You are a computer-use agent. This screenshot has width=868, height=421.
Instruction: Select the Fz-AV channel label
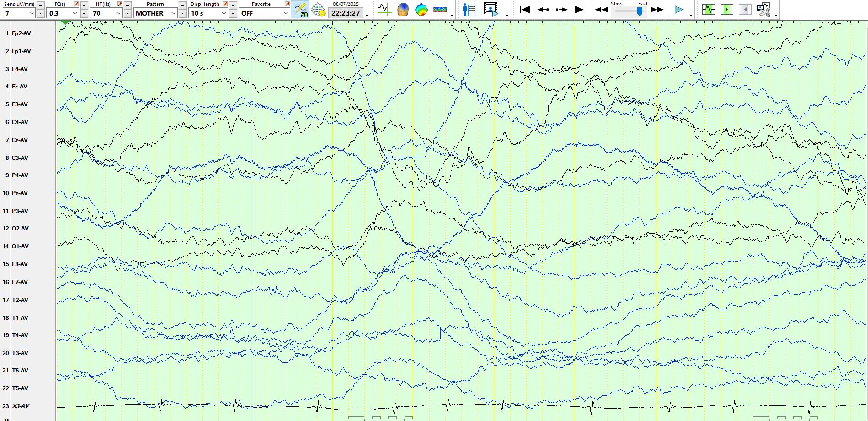click(20, 87)
